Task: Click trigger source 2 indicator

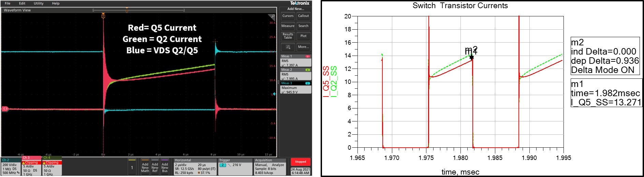Action: pyautogui.click(x=223, y=165)
